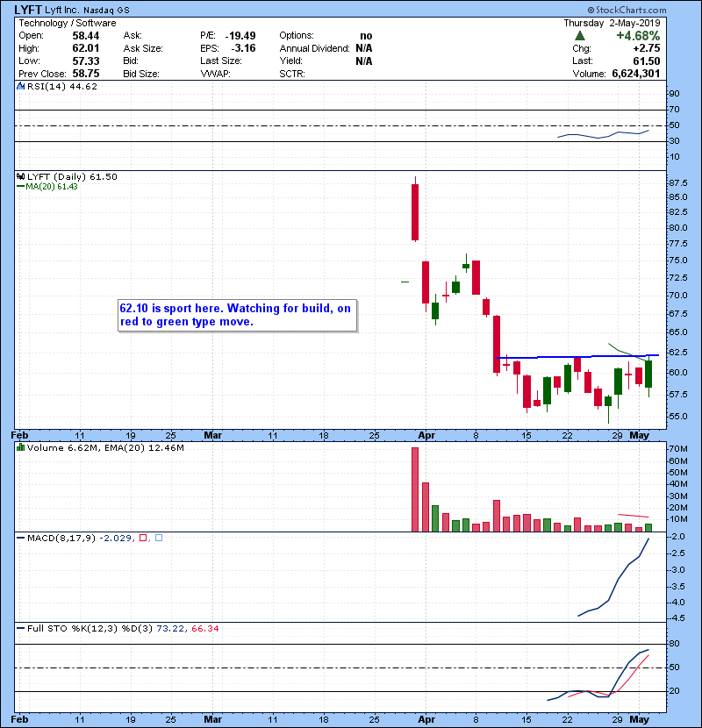Viewport: 702px width, 728px height.
Task: Click the 55.0 price axis label
Action: 677,417
